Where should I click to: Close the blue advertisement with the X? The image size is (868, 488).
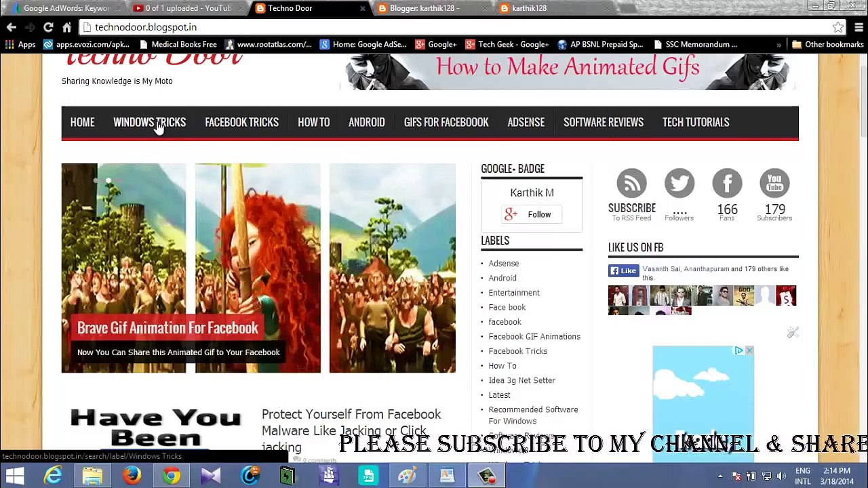point(749,350)
